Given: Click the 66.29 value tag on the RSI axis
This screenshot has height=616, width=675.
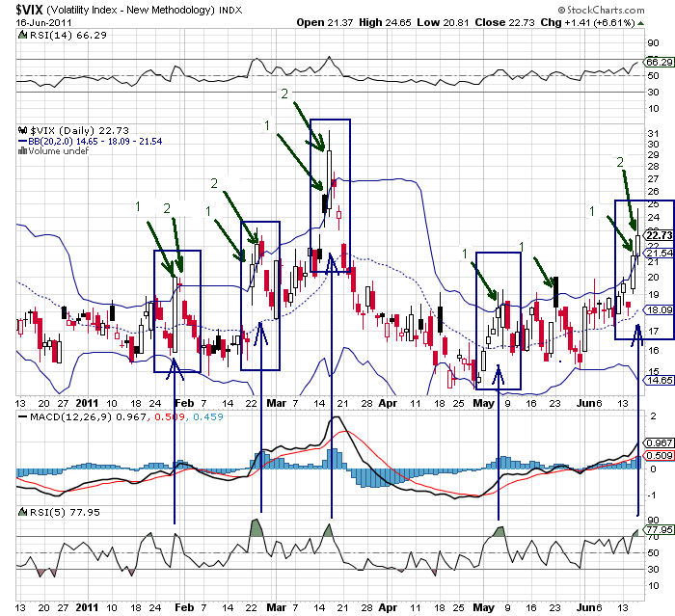Looking at the screenshot, I should pyautogui.click(x=659, y=62).
